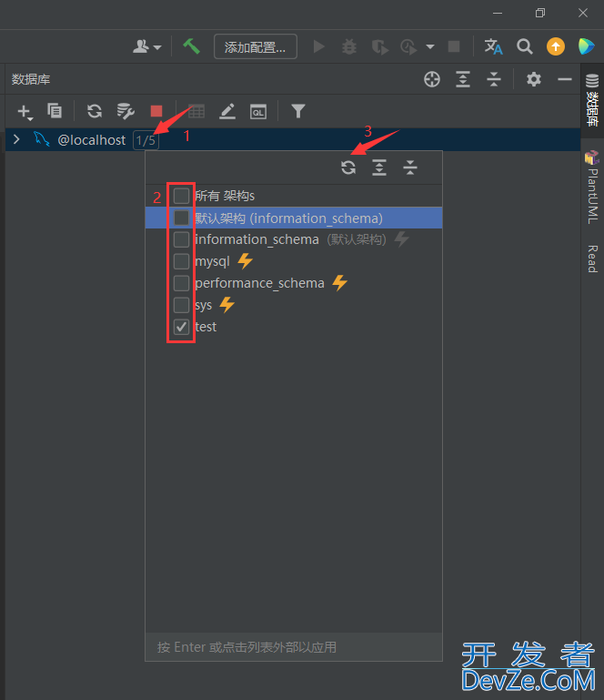
Task: Click Expand All in database panel header
Action: coord(463,79)
